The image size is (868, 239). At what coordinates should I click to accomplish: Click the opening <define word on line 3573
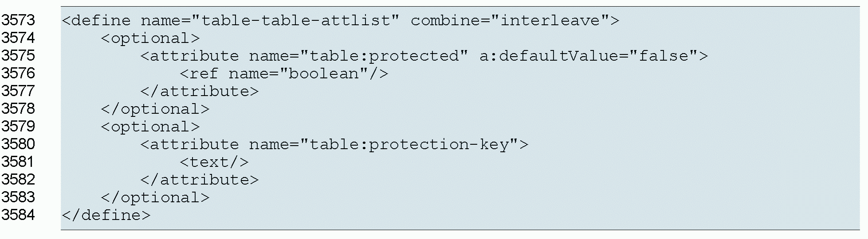click(x=97, y=20)
